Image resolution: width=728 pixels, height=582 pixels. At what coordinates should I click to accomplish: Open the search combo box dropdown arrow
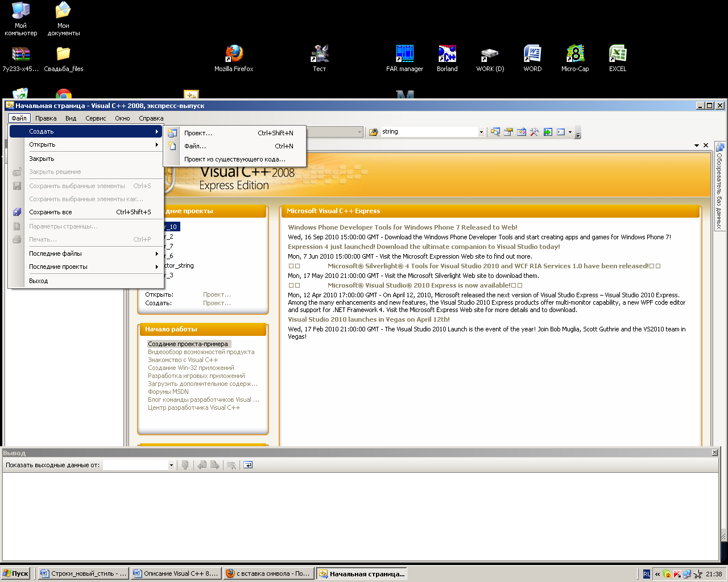tap(481, 132)
